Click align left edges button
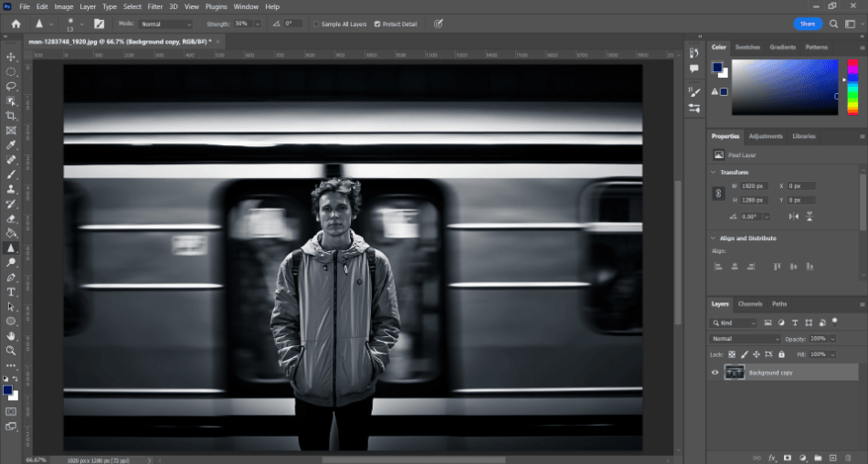This screenshot has height=464, width=868. (x=718, y=267)
